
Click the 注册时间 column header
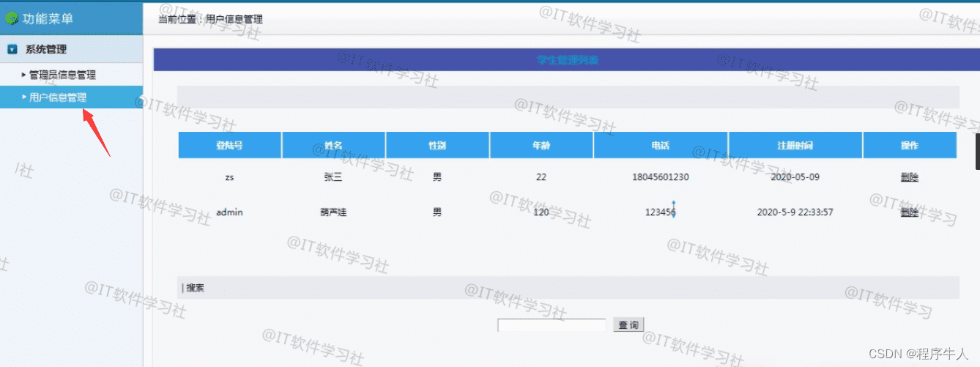pos(795,146)
